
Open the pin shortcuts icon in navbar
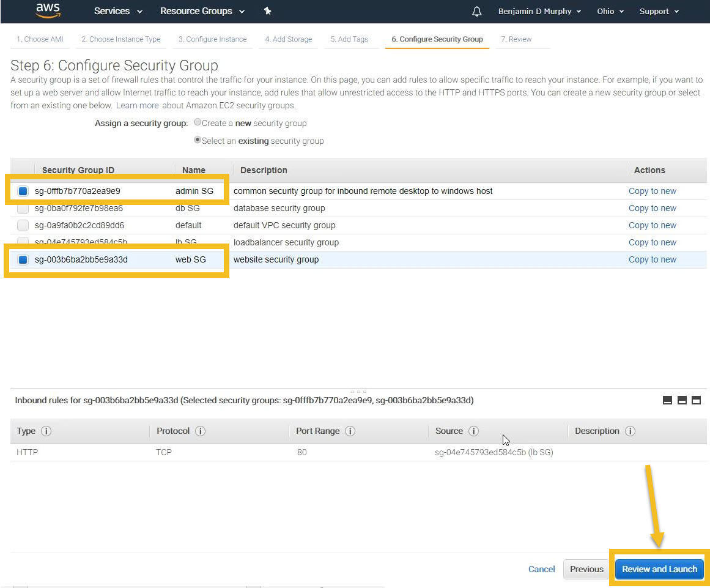pos(268,11)
